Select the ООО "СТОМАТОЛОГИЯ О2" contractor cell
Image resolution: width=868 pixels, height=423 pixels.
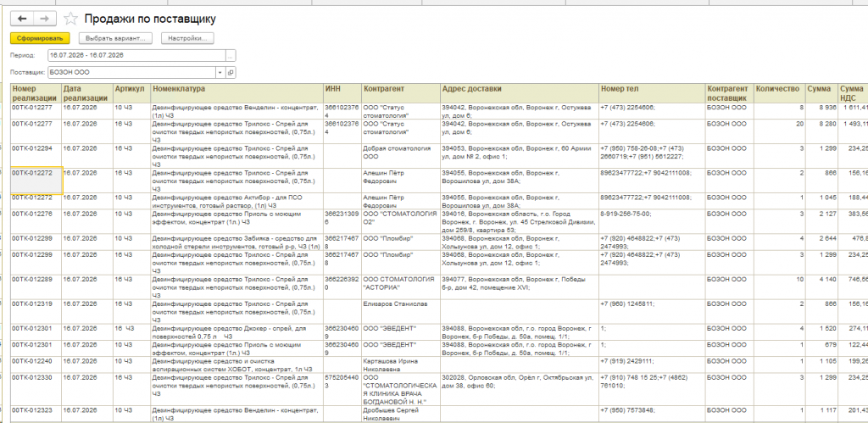point(401,221)
